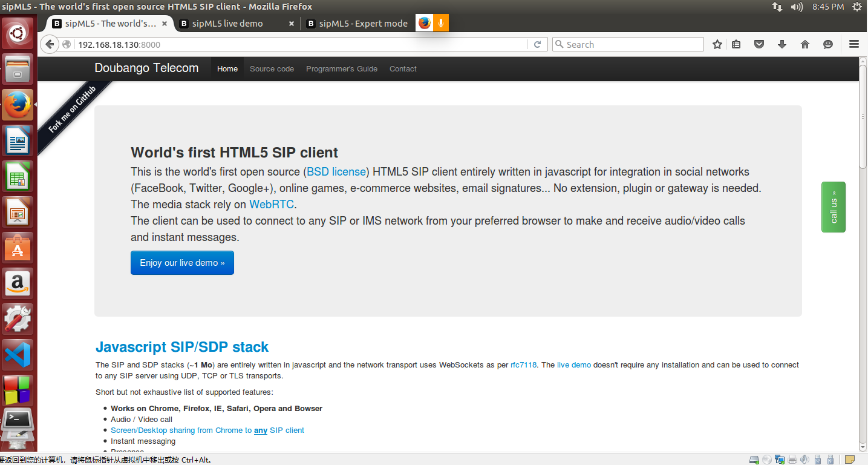
Task: Open the Files manager in dock
Action: point(18,69)
